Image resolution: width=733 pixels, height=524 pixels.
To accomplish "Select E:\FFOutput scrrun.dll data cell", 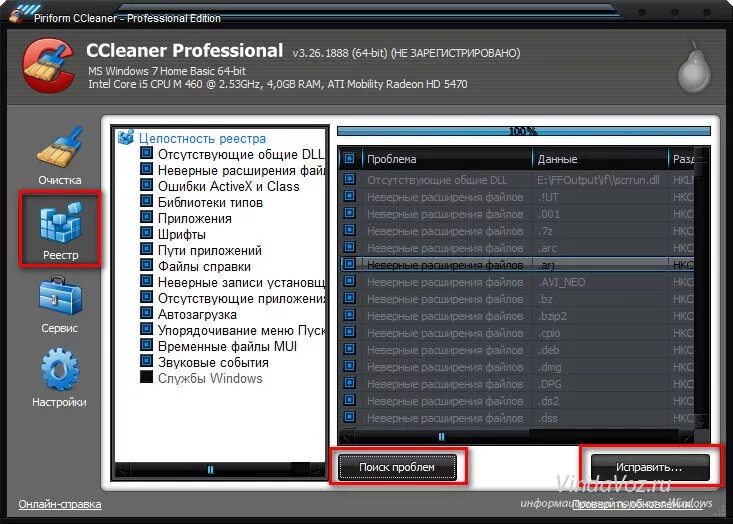I will (598, 180).
